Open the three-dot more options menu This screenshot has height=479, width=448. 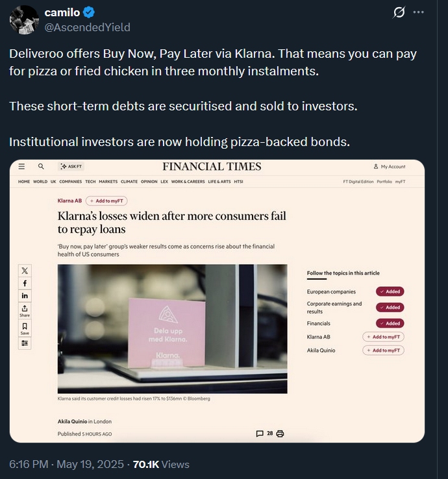pos(418,12)
